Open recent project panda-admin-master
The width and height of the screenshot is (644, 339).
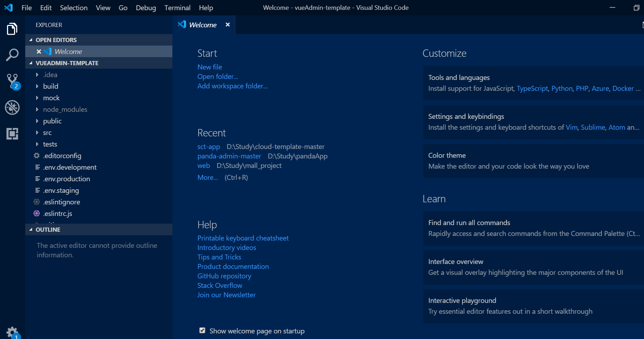pyautogui.click(x=229, y=156)
